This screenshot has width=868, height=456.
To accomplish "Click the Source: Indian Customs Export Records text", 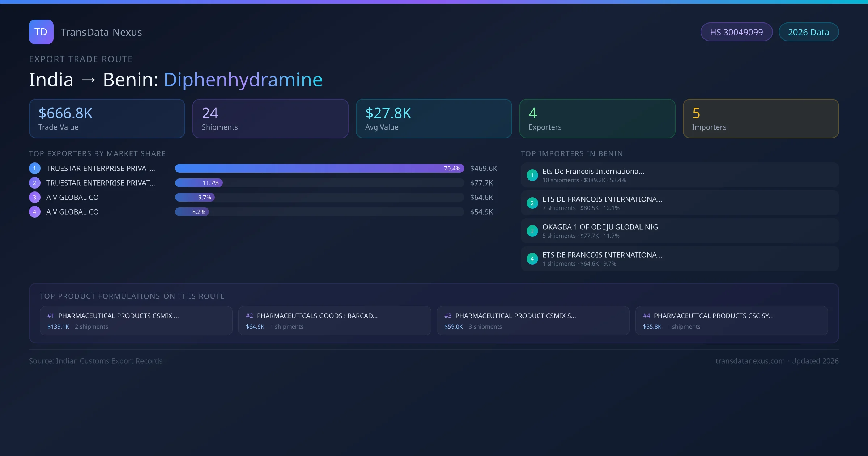I will point(95,361).
